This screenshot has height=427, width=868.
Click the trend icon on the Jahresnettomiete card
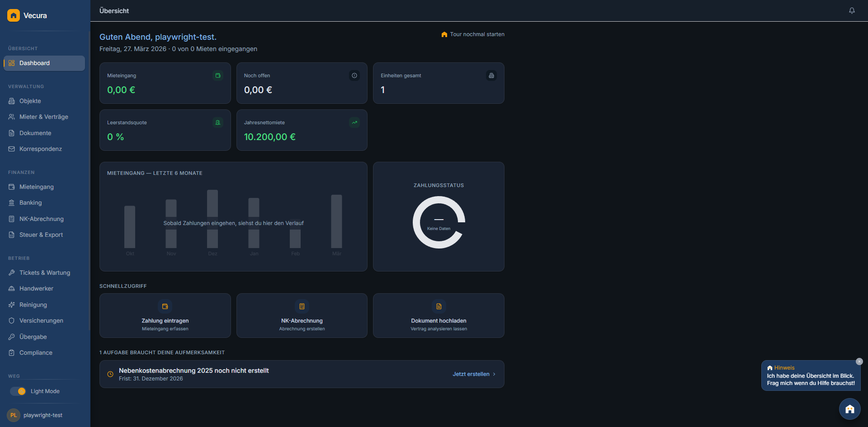point(354,122)
